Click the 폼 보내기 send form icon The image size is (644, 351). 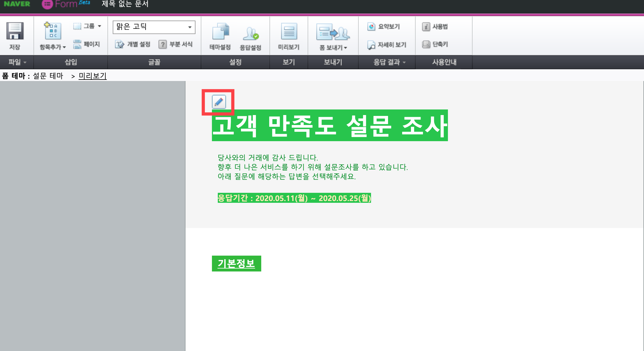[333, 32]
